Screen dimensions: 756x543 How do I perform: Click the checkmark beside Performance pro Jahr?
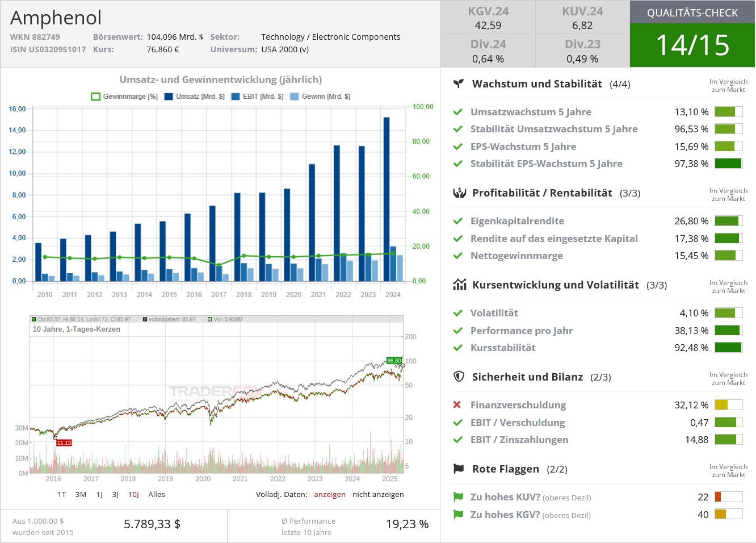pos(458,331)
